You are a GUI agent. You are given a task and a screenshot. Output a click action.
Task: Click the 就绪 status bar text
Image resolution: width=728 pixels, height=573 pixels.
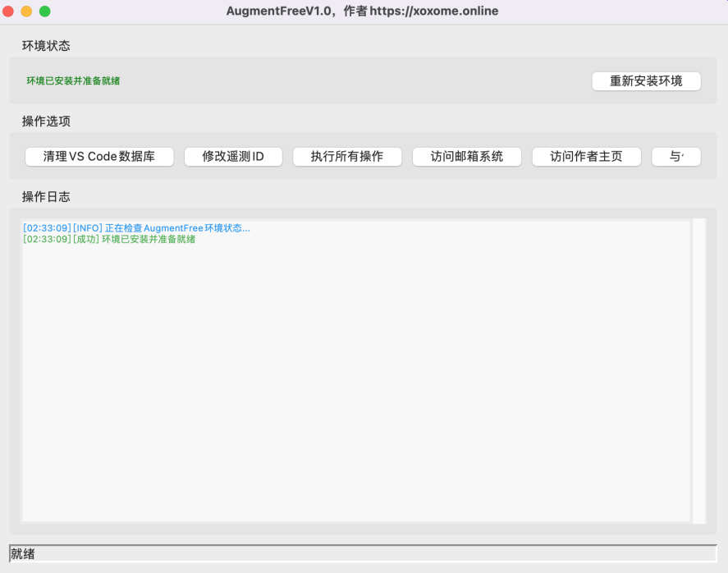[23, 553]
